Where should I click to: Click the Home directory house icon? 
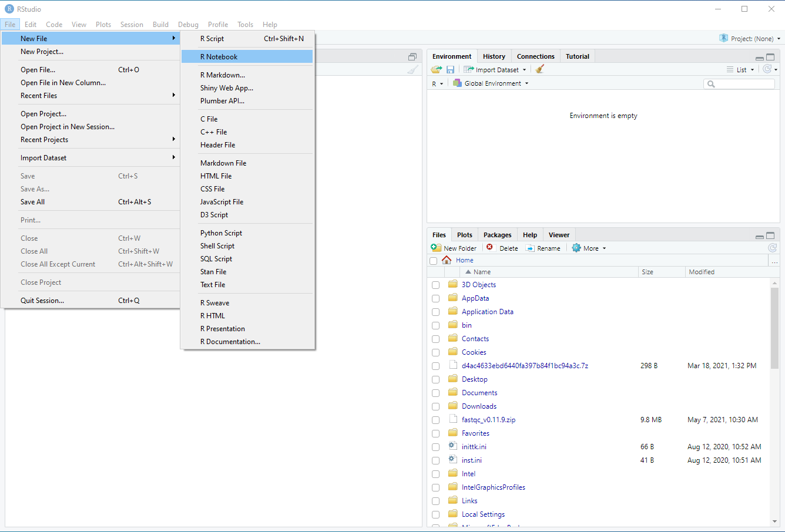(447, 260)
